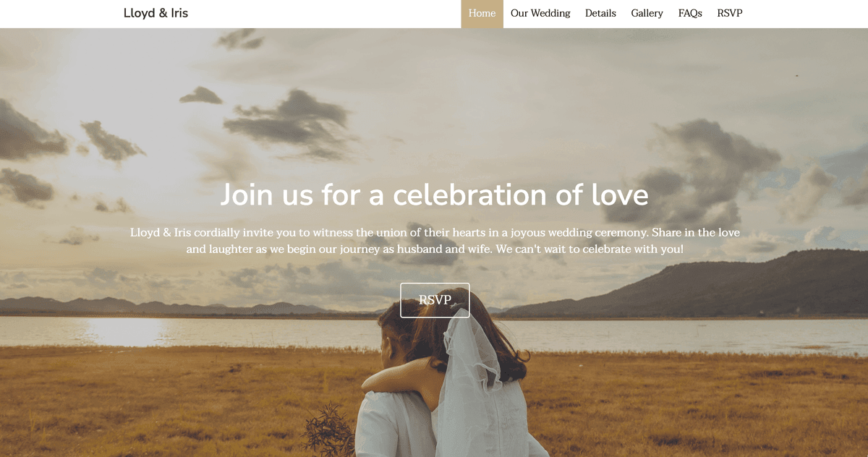Select the Home navigation tab
Viewport: 868px width, 457px height.
point(482,14)
